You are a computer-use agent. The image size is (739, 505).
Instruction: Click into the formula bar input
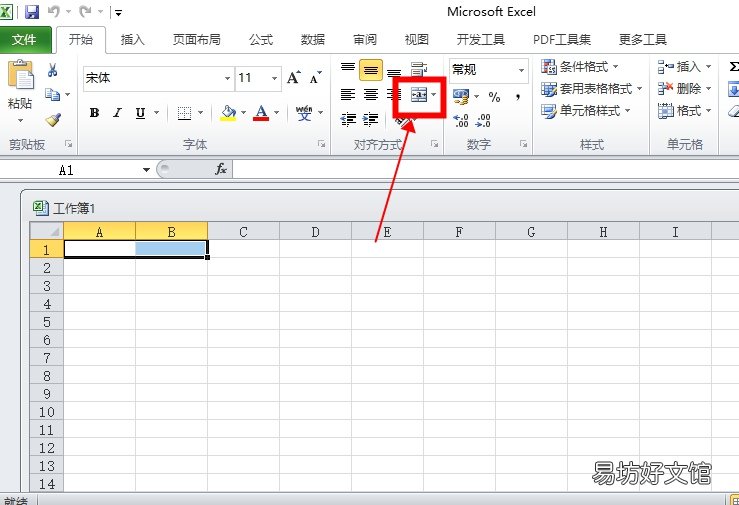[x=485, y=170]
